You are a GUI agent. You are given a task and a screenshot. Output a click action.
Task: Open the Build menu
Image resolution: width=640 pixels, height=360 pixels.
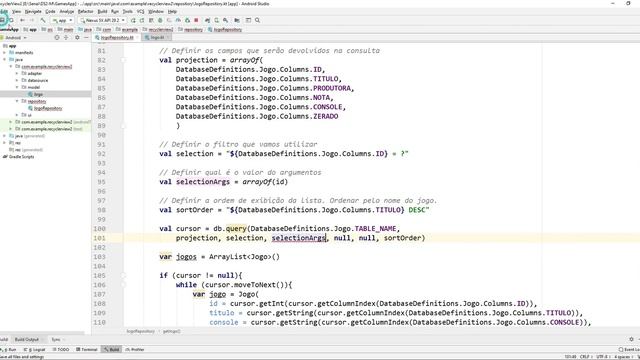(102, 11)
